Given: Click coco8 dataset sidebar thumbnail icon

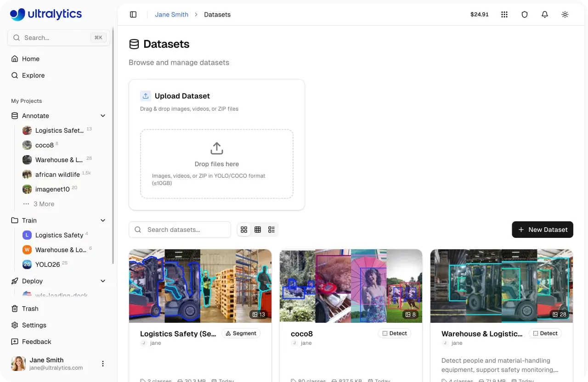Looking at the screenshot, I should coord(27,145).
